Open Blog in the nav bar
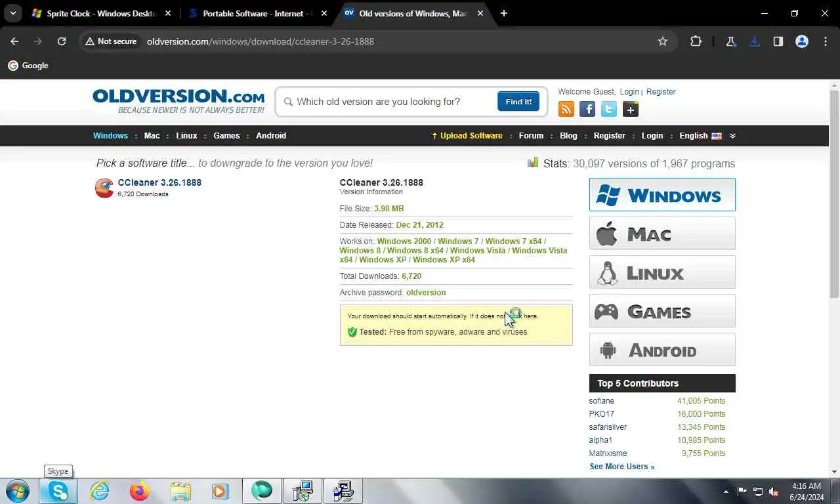 pyautogui.click(x=568, y=136)
